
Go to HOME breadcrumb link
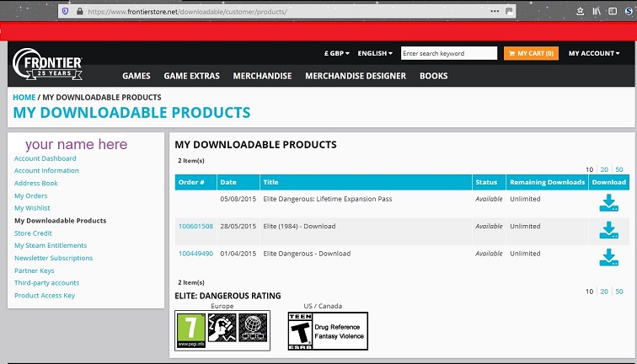click(x=24, y=98)
